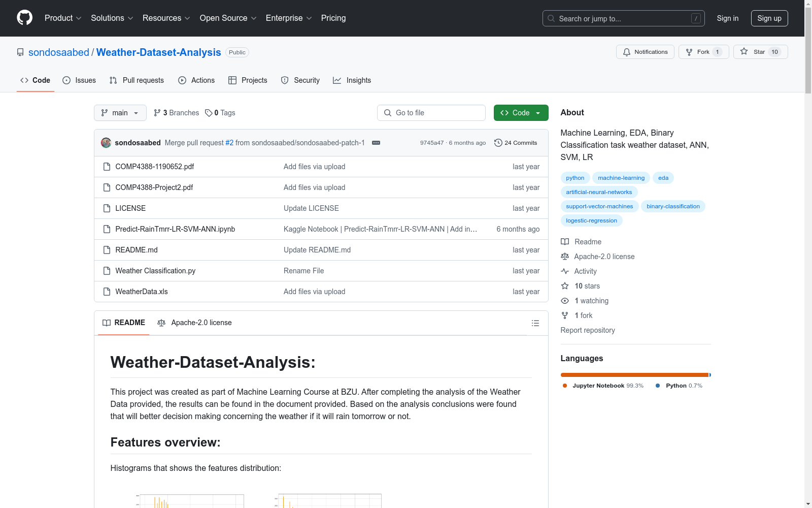
Task: Click file icon for COMP4388-1190652.pdf
Action: pos(107,167)
